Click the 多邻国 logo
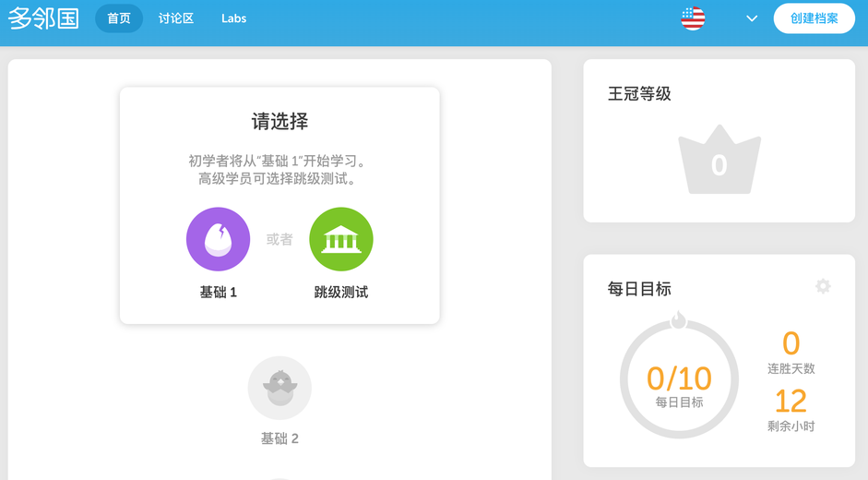Viewport: 868px width, 480px height. tap(43, 18)
